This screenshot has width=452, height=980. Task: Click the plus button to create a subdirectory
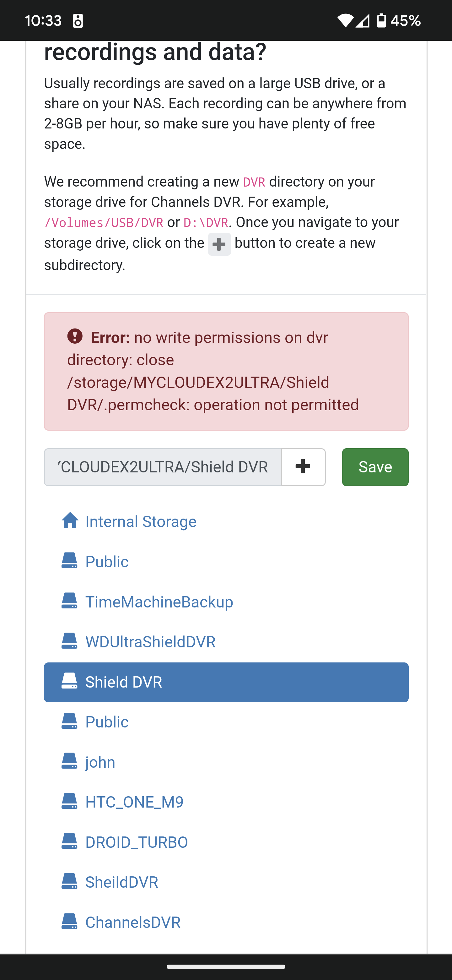(303, 467)
